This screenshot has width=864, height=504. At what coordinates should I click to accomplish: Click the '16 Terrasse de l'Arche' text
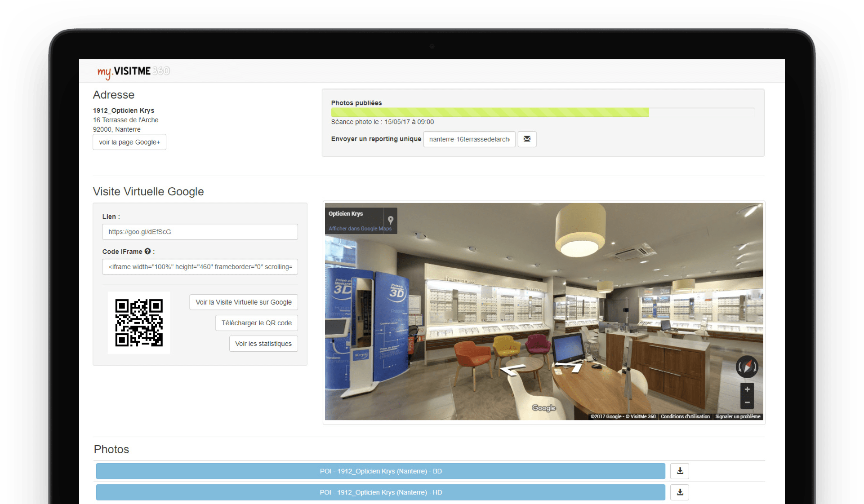click(125, 120)
